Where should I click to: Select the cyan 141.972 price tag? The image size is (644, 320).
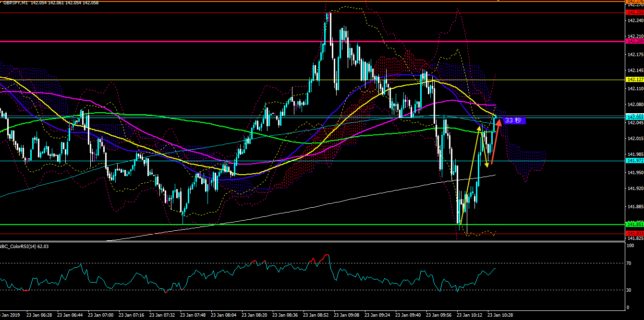point(635,160)
